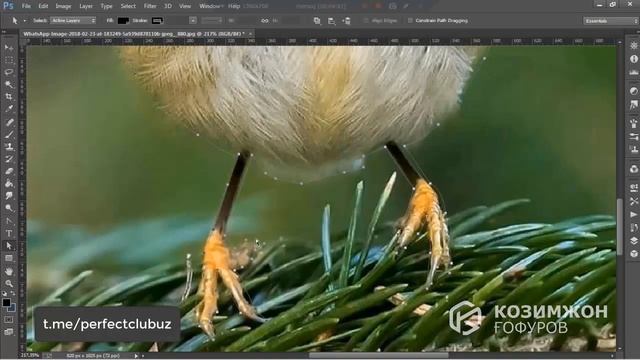Open the Layer menu
640x360 pixels.
[x=86, y=6]
